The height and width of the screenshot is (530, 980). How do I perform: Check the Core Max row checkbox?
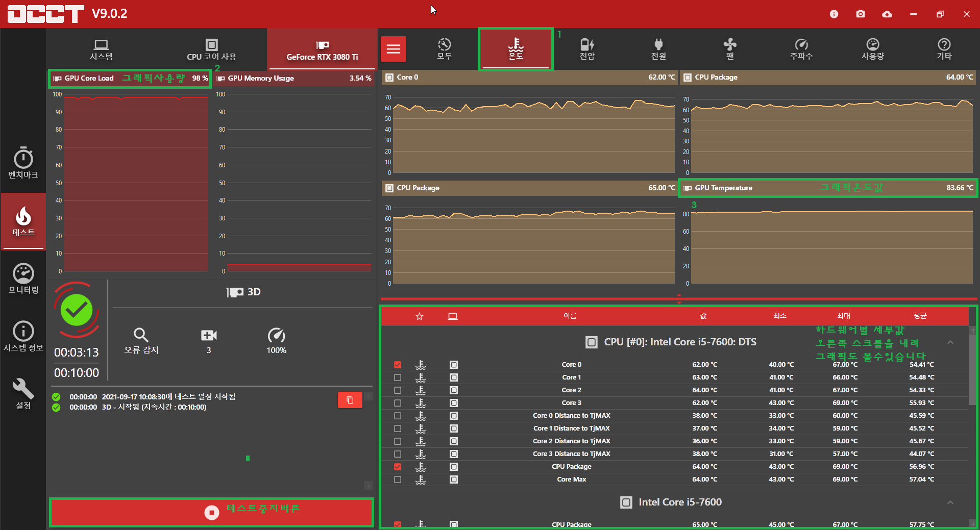click(398, 479)
